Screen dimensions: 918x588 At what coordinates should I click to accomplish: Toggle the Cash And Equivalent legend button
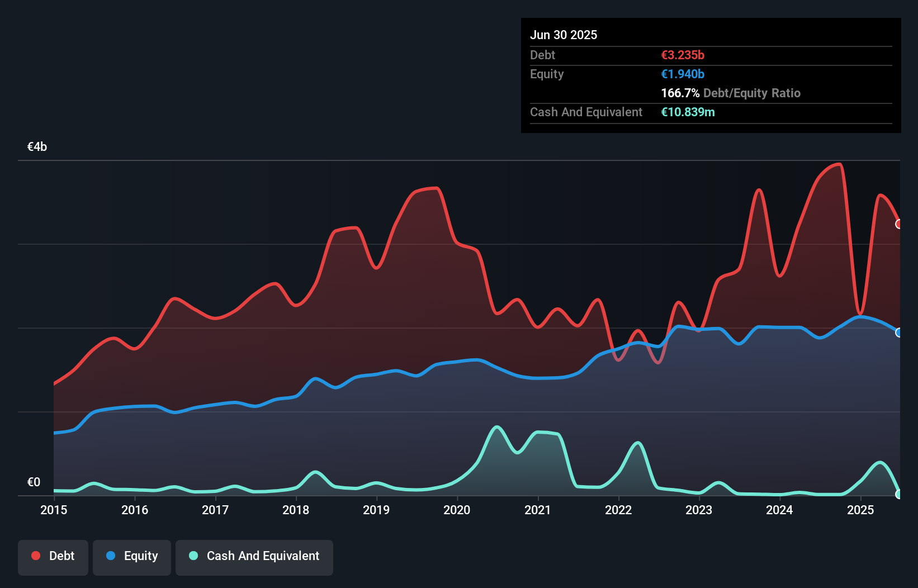254,557
